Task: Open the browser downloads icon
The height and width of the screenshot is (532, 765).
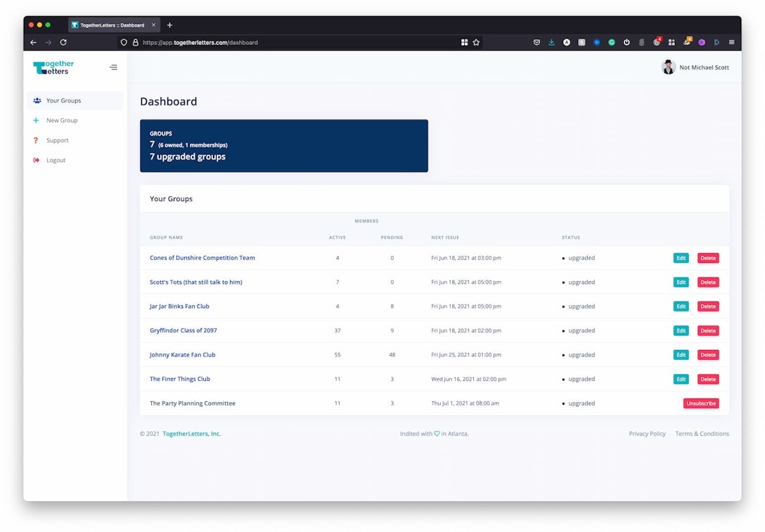Action: click(551, 42)
